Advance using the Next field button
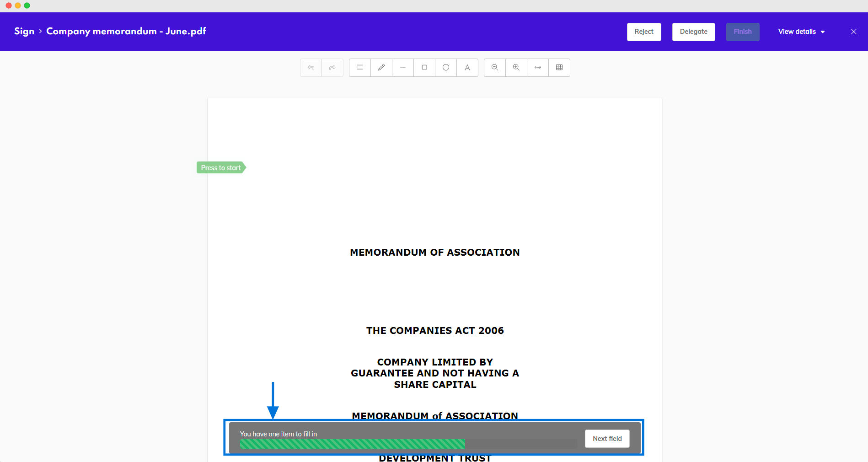868x462 pixels. pos(607,439)
